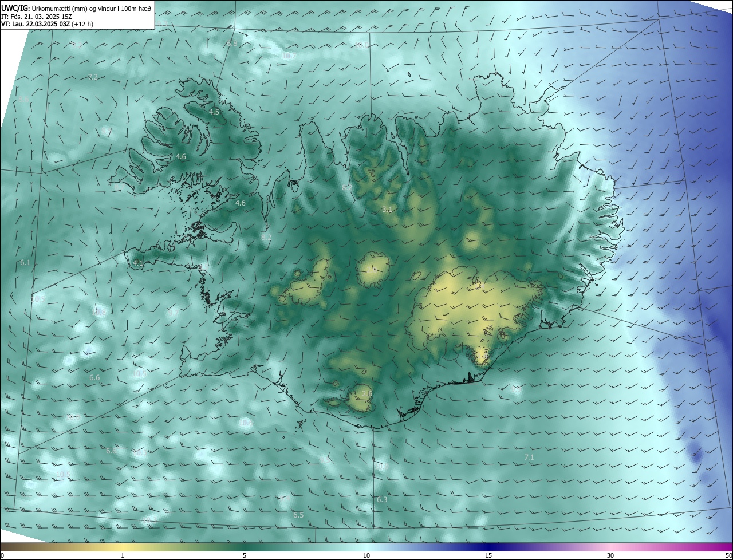Click the 6.5 value label on the map
The width and height of the screenshot is (733, 560).
(298, 515)
